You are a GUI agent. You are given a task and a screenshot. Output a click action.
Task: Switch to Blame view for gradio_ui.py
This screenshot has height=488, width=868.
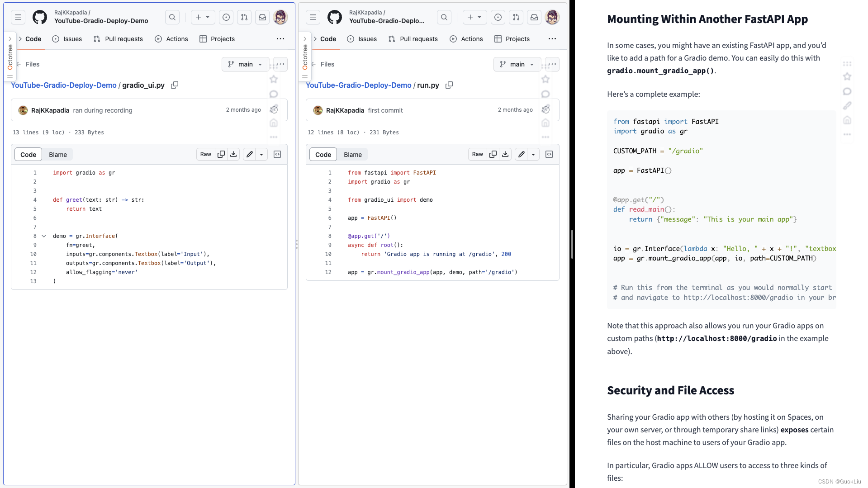point(58,155)
